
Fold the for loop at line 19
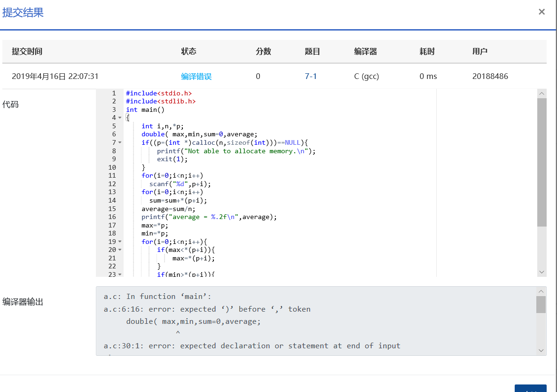coord(120,242)
